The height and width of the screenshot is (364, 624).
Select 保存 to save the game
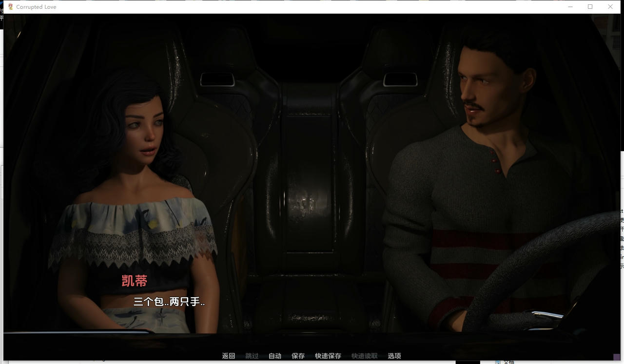click(x=298, y=356)
